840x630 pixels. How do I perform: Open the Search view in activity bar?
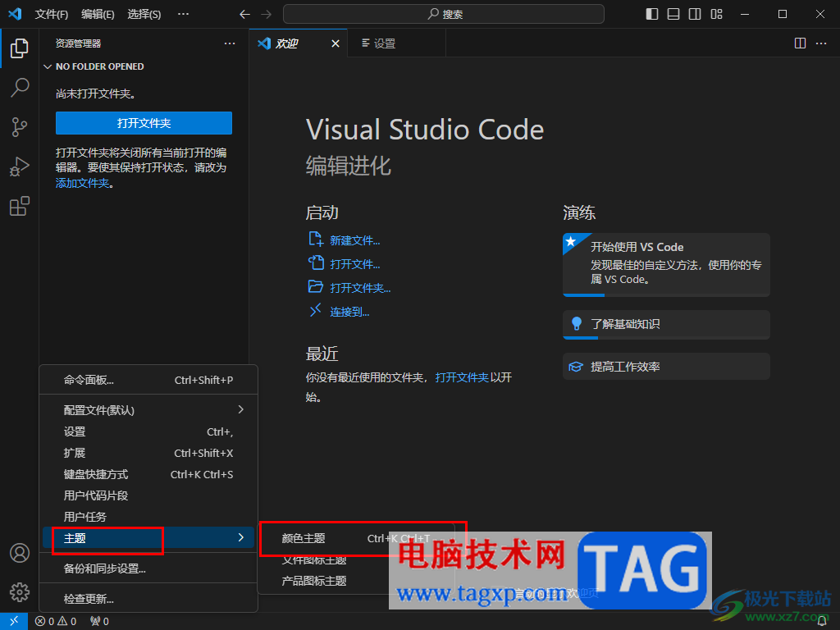pos(20,87)
